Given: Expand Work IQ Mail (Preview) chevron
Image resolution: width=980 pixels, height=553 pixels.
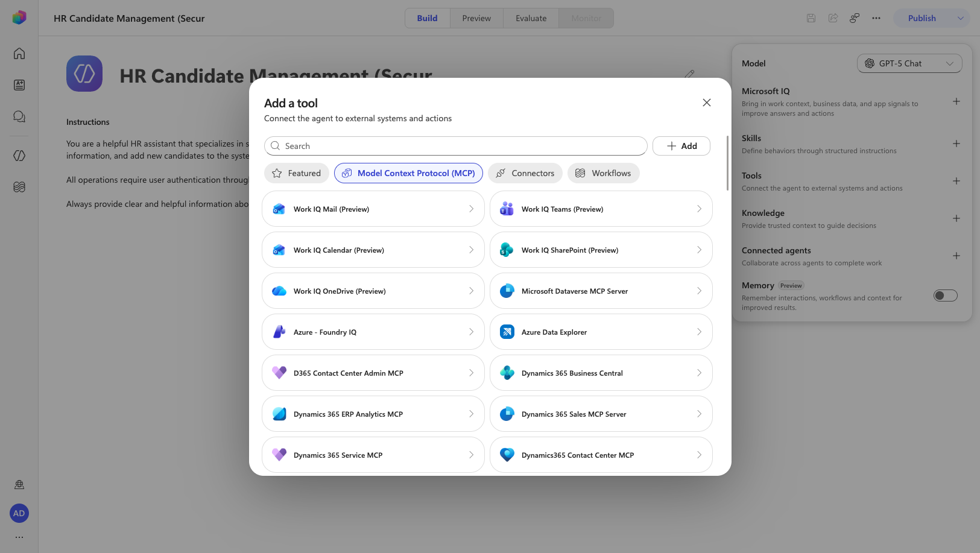Looking at the screenshot, I should [x=471, y=209].
